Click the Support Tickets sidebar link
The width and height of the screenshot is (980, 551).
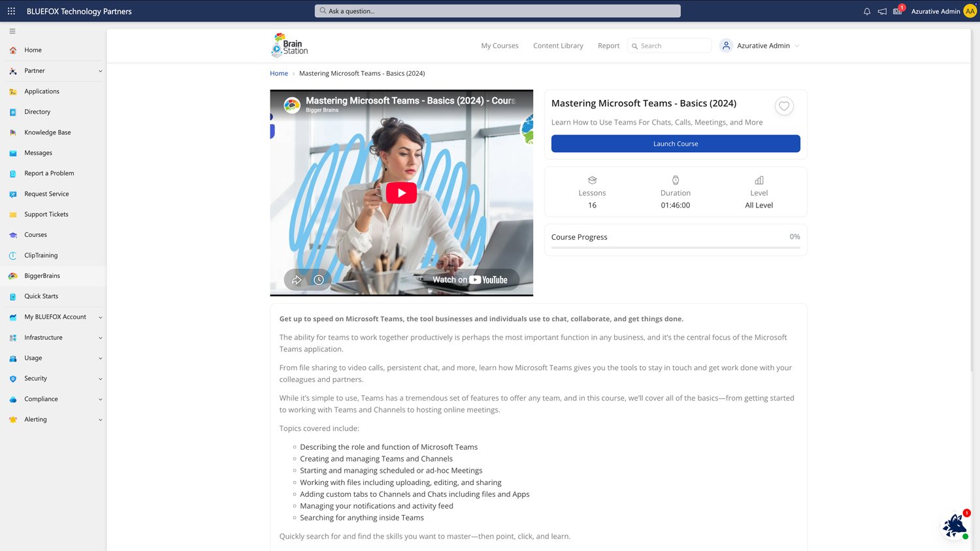pos(46,215)
